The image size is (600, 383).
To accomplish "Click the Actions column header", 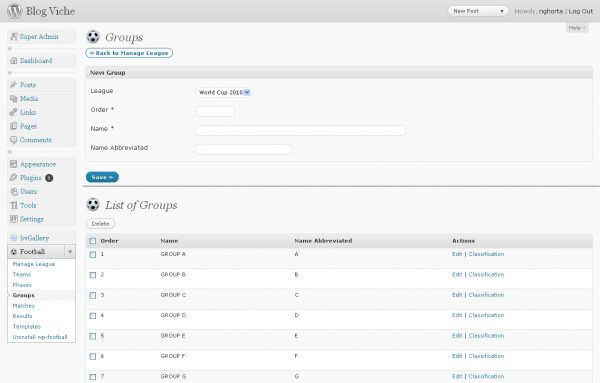I will [x=463, y=241].
